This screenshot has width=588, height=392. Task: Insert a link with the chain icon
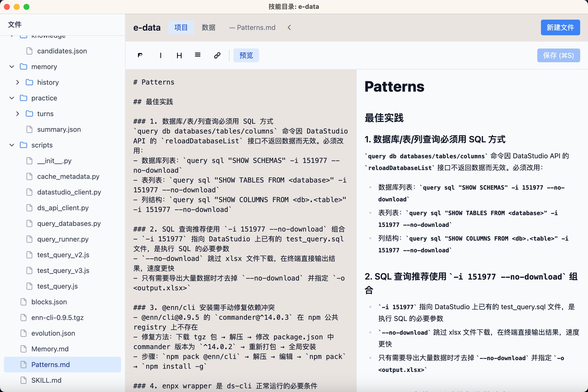[x=217, y=55]
